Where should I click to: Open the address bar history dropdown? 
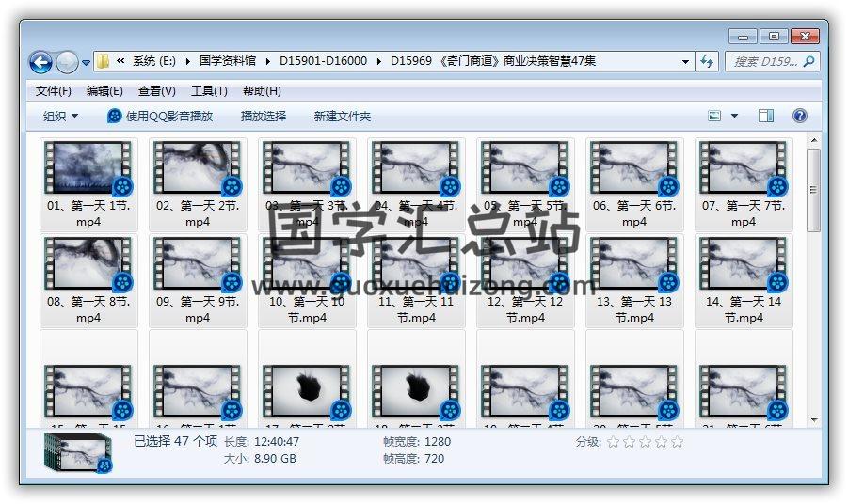tap(685, 61)
